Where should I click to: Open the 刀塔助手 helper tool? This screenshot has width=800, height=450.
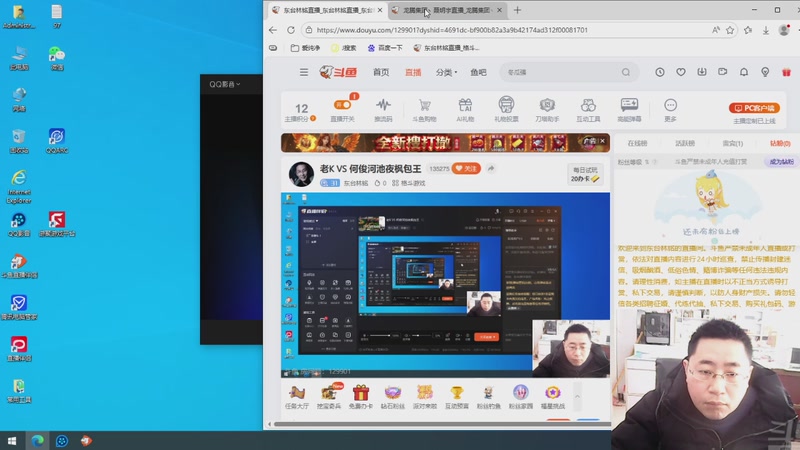547,110
